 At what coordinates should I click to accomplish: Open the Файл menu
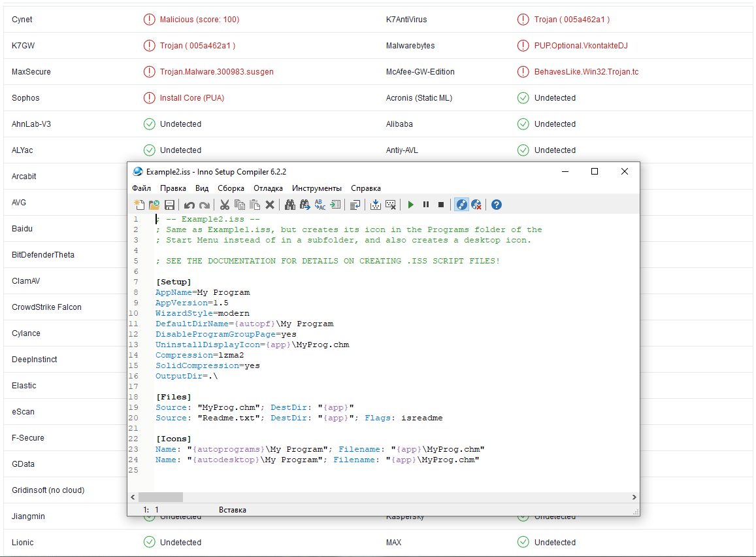(x=141, y=188)
